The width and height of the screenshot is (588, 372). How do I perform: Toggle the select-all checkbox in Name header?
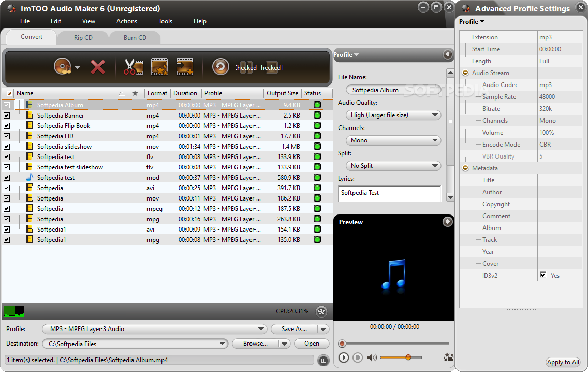(x=9, y=93)
